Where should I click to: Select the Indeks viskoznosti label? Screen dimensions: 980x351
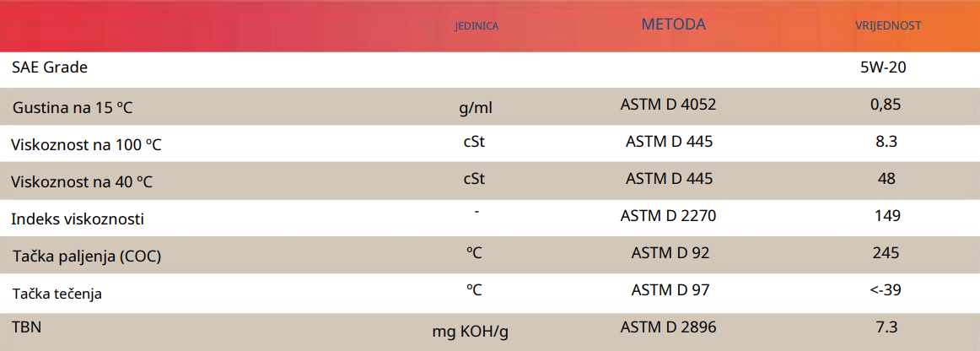coord(78,219)
